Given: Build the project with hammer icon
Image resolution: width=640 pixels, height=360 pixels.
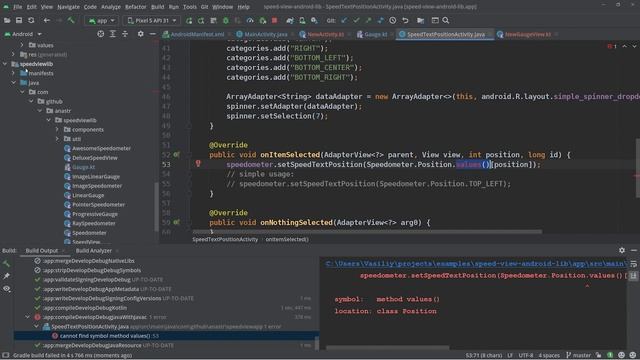Looking at the screenshot, I should [71, 20].
